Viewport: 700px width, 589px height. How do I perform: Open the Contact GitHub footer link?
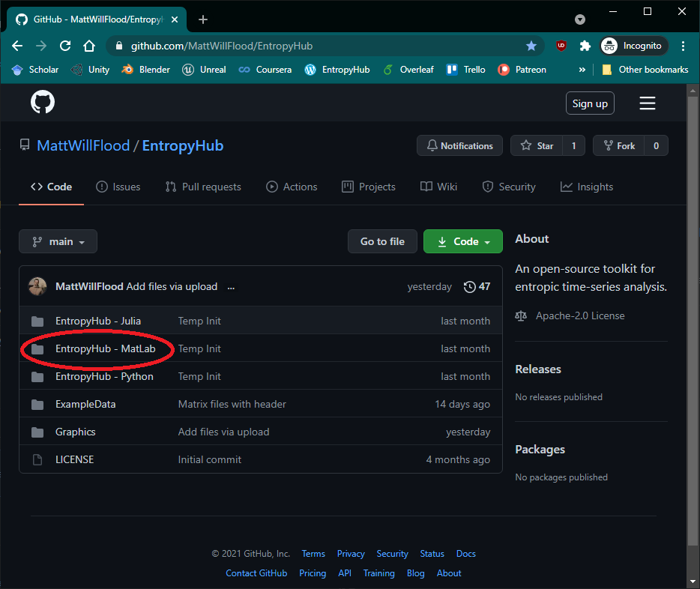click(x=256, y=573)
